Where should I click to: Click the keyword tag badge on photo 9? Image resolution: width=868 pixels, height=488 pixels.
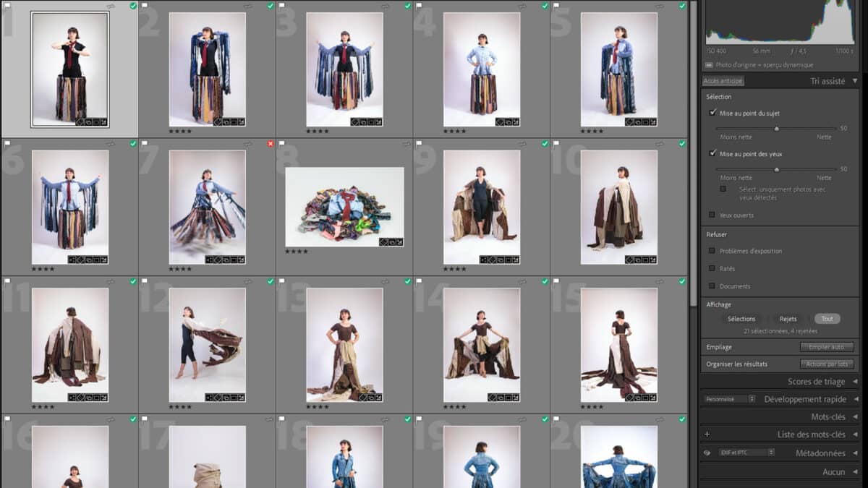[x=492, y=260]
